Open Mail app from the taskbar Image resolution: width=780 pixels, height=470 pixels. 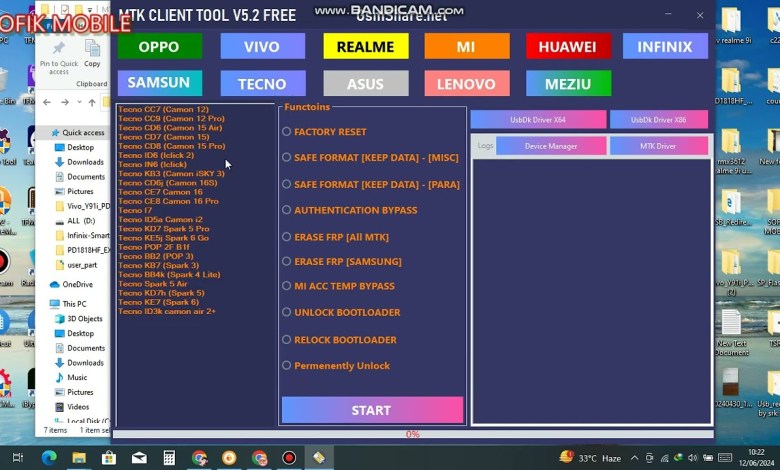pyautogui.click(x=139, y=458)
